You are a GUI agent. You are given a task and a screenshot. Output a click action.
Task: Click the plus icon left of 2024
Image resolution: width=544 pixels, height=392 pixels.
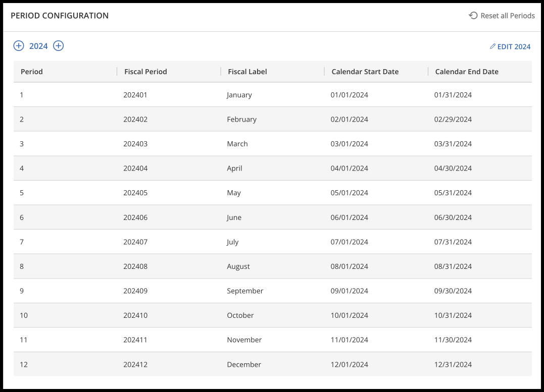point(18,46)
